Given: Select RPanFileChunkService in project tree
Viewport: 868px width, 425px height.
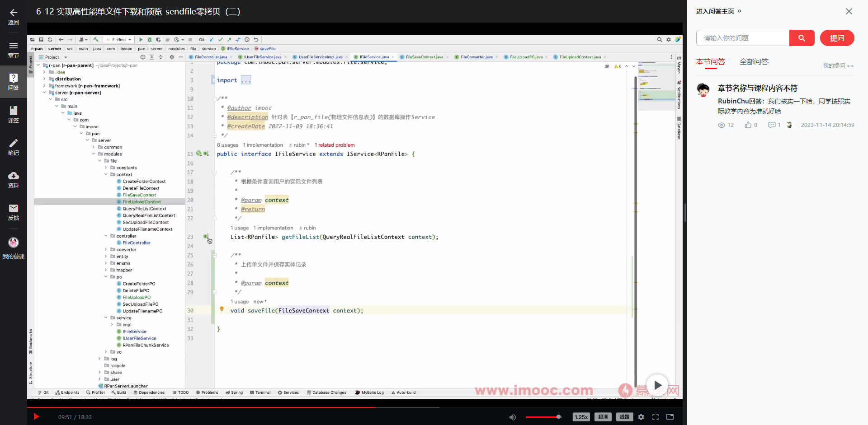Looking at the screenshot, I should (146, 345).
